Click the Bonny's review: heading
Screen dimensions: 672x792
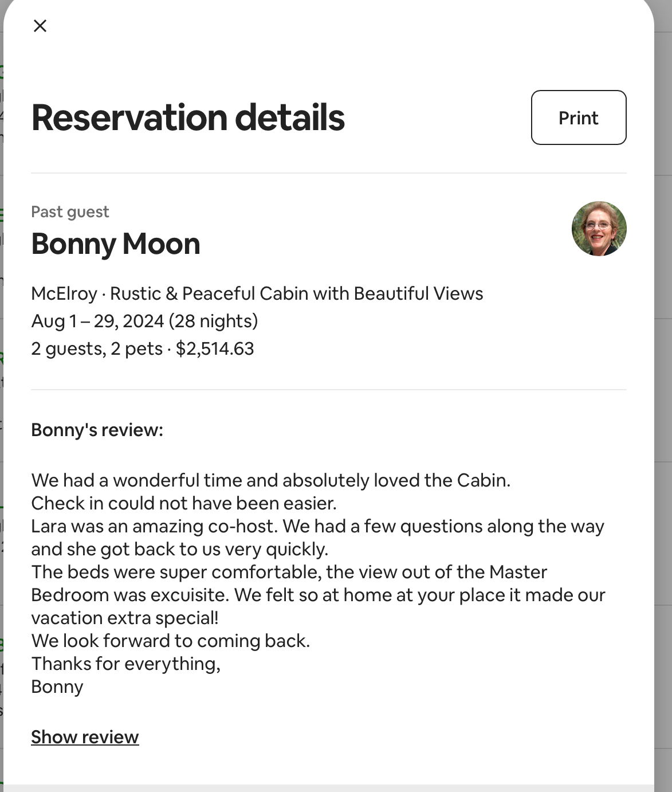[97, 430]
